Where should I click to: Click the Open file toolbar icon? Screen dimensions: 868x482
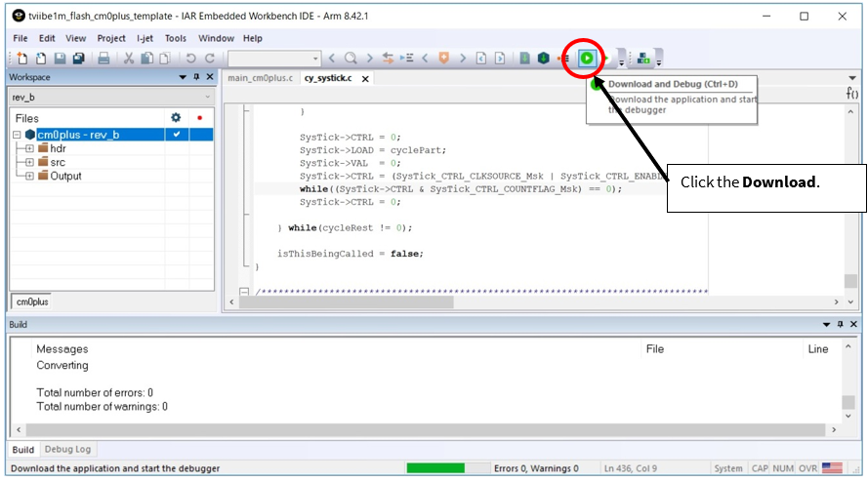(x=41, y=59)
